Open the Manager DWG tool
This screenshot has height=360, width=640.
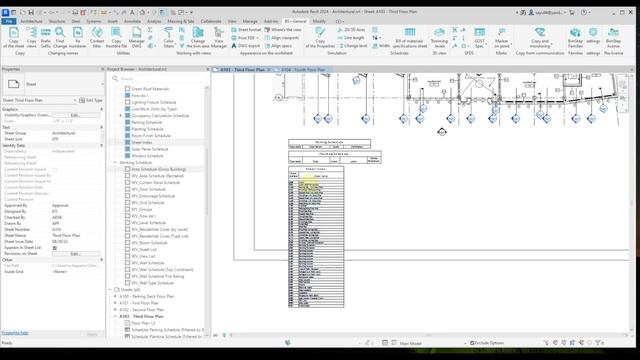click(136, 38)
